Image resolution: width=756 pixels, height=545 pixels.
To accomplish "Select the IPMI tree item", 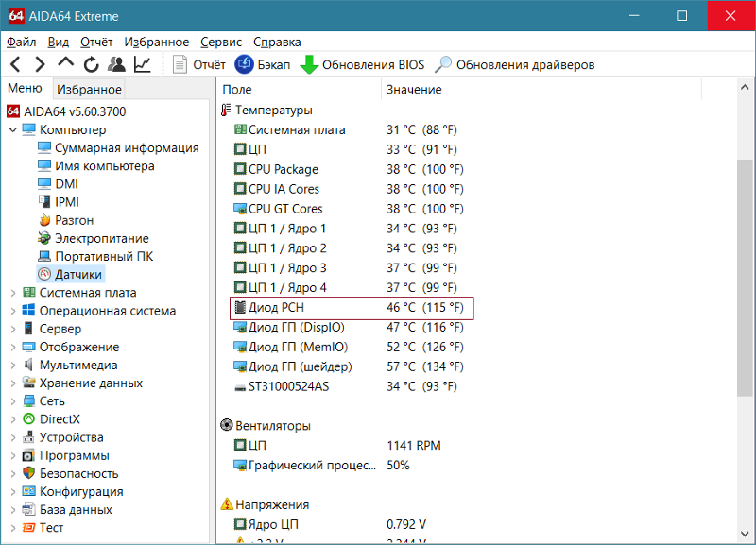I will (x=59, y=202).
